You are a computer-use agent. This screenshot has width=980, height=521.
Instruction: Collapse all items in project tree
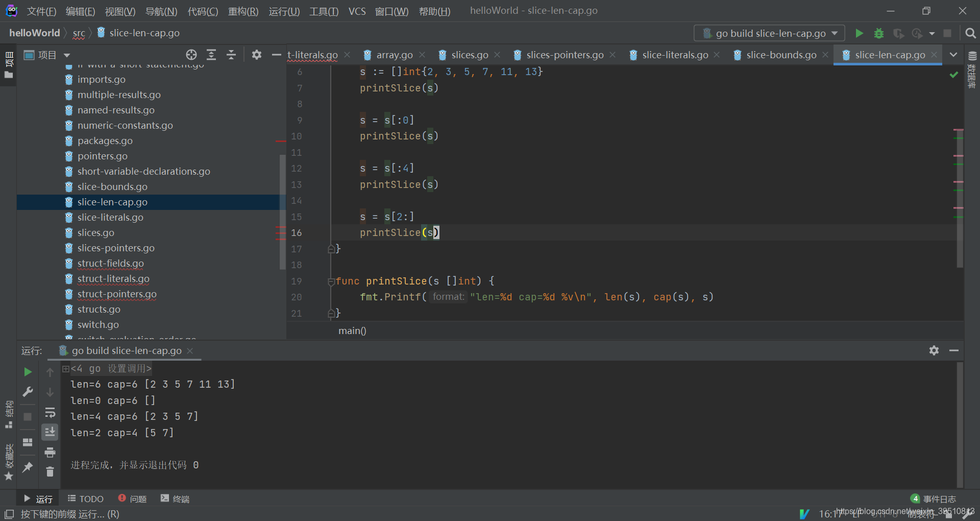pyautogui.click(x=231, y=55)
